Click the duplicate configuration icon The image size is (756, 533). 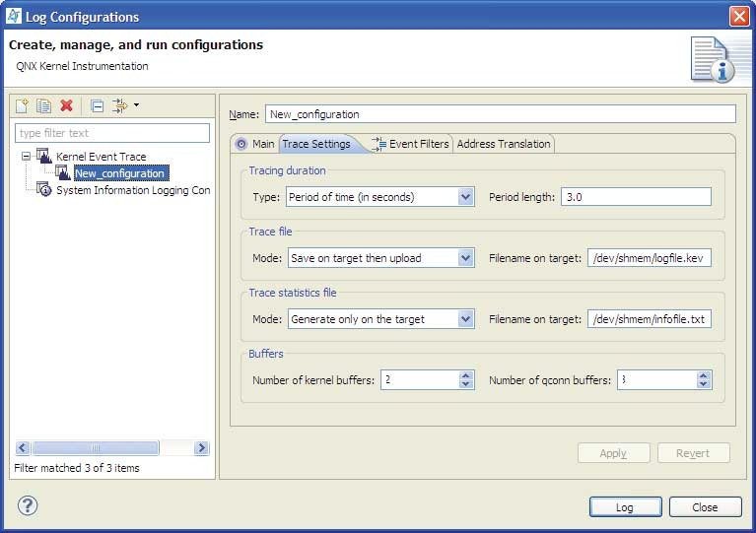pos(44,105)
